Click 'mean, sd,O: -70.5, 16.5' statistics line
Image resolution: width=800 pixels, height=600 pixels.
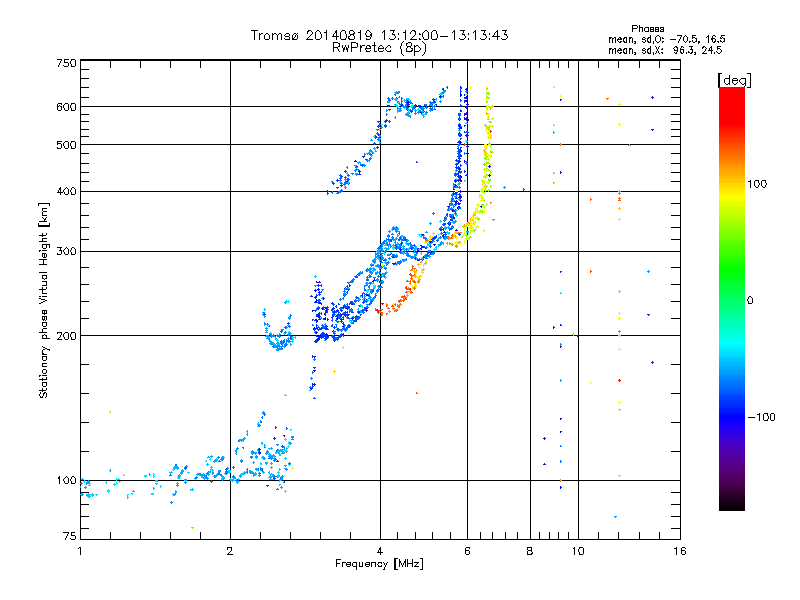pos(666,39)
